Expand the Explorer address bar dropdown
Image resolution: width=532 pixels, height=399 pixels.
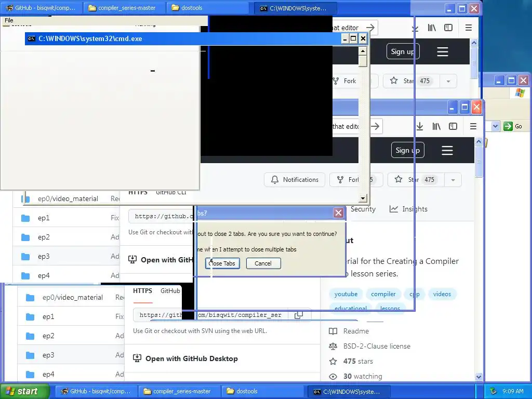point(495,126)
